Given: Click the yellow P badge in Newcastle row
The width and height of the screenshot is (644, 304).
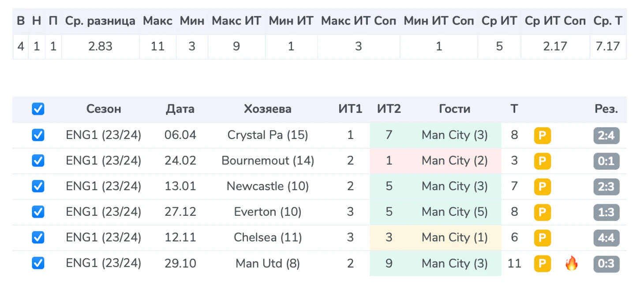Looking at the screenshot, I should (542, 187).
